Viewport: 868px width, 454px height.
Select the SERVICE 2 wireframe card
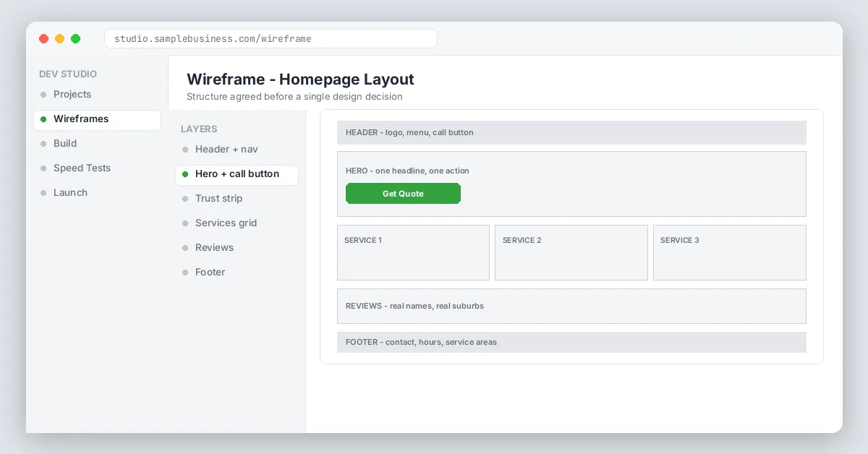coord(571,252)
